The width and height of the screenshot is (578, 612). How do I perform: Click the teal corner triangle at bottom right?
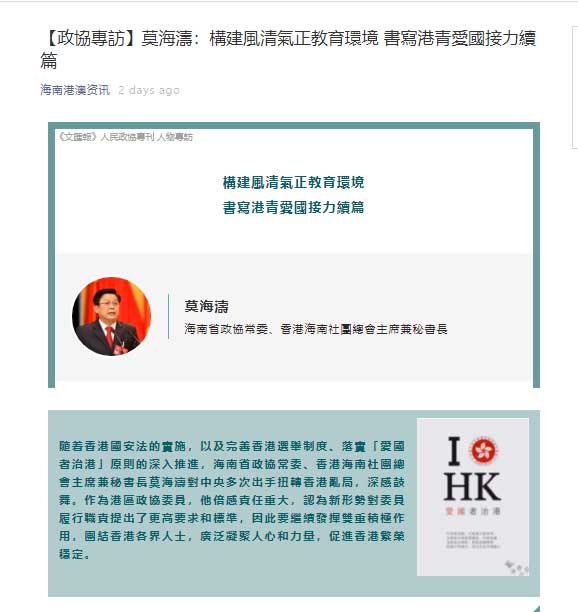tap(536, 609)
